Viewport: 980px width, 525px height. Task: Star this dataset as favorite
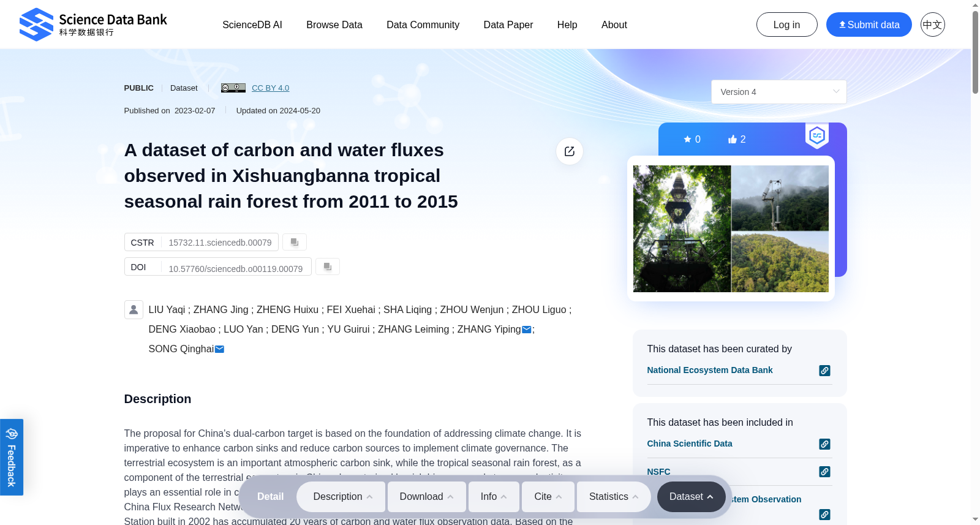[692, 140]
